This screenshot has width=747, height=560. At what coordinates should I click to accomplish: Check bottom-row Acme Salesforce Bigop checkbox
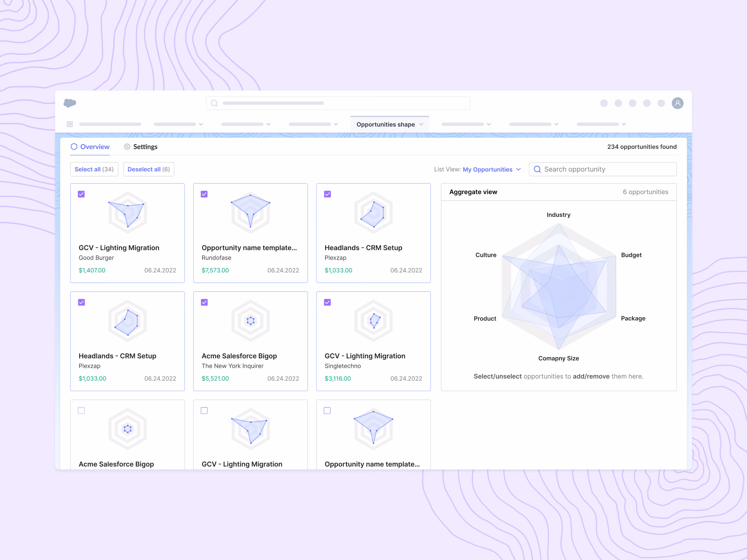click(x=81, y=410)
